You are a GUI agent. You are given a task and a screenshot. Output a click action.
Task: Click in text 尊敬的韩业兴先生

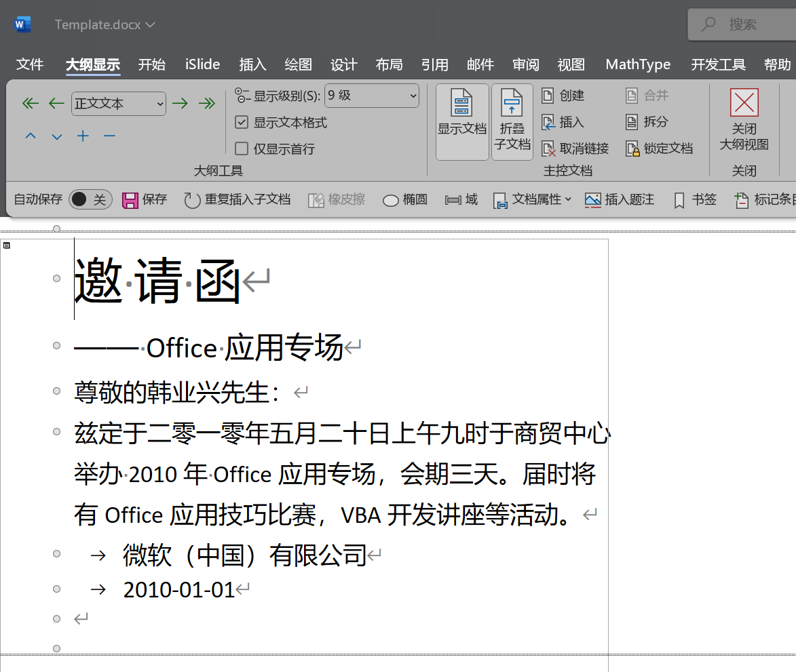tap(176, 392)
